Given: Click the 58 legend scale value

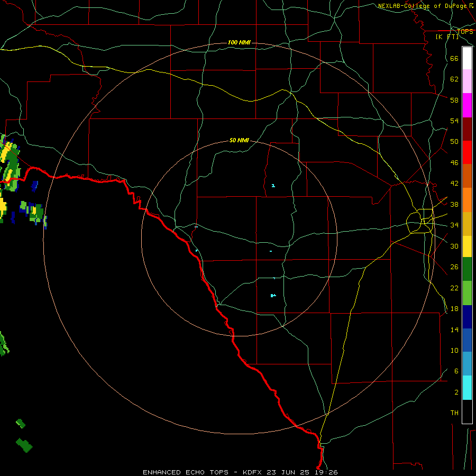Looking at the screenshot, I should (454, 100).
